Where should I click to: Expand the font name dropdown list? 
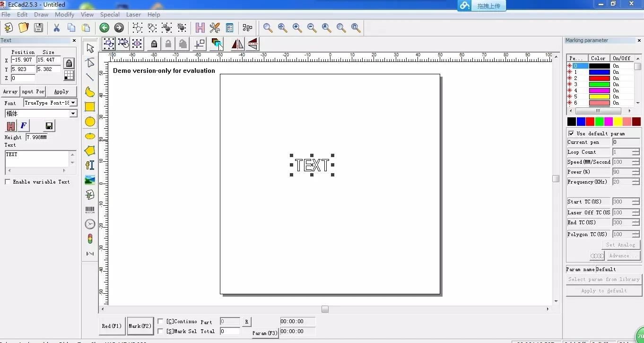click(73, 114)
